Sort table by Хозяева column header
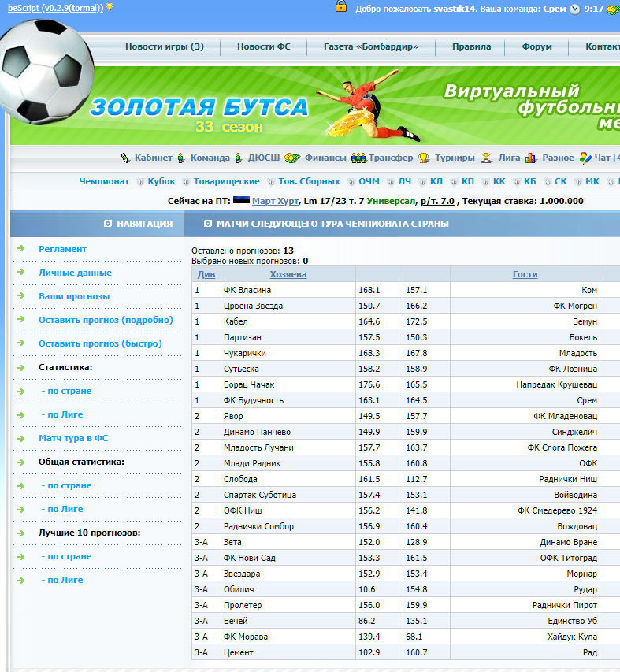620x672 pixels. pyautogui.click(x=288, y=274)
